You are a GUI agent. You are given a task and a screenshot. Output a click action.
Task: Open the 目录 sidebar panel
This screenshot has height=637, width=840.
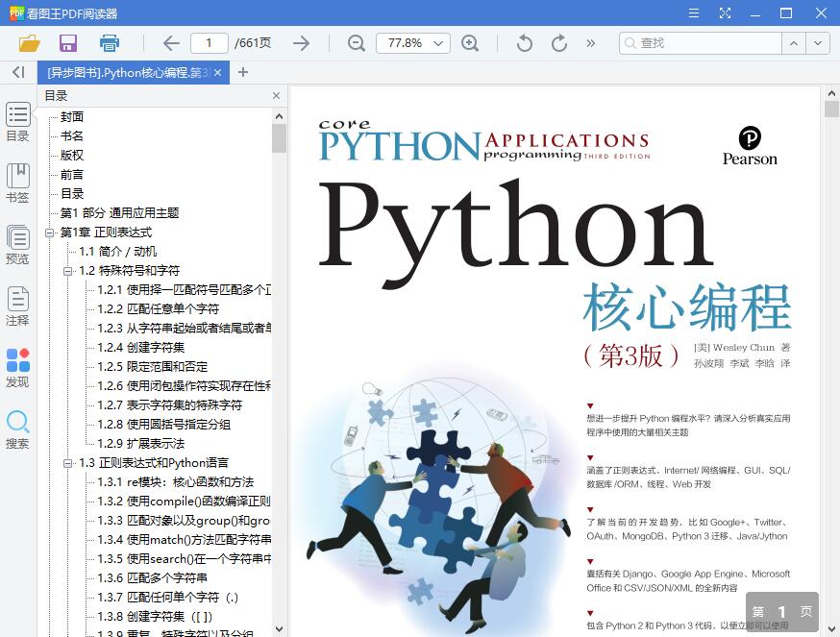click(17, 122)
